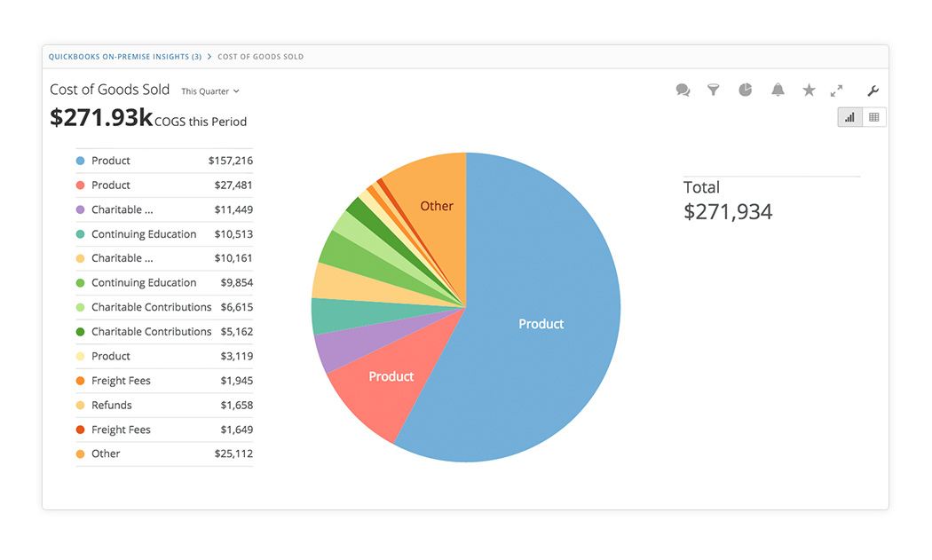The width and height of the screenshot is (932, 560).
Task: Click Charitable Contributions $6,615 legend row
Action: [x=164, y=307]
